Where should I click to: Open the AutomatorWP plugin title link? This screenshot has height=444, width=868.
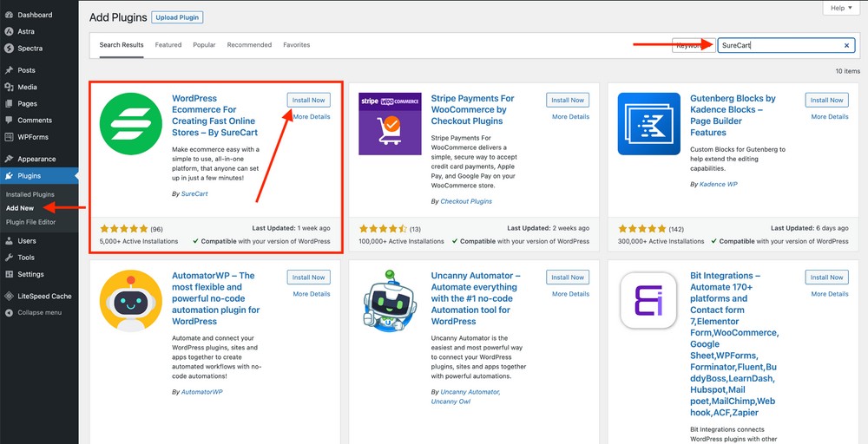pos(216,298)
